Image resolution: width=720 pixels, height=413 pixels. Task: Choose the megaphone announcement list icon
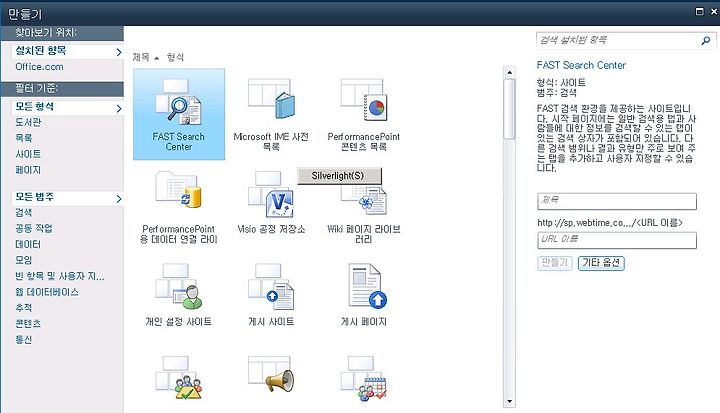click(271, 374)
